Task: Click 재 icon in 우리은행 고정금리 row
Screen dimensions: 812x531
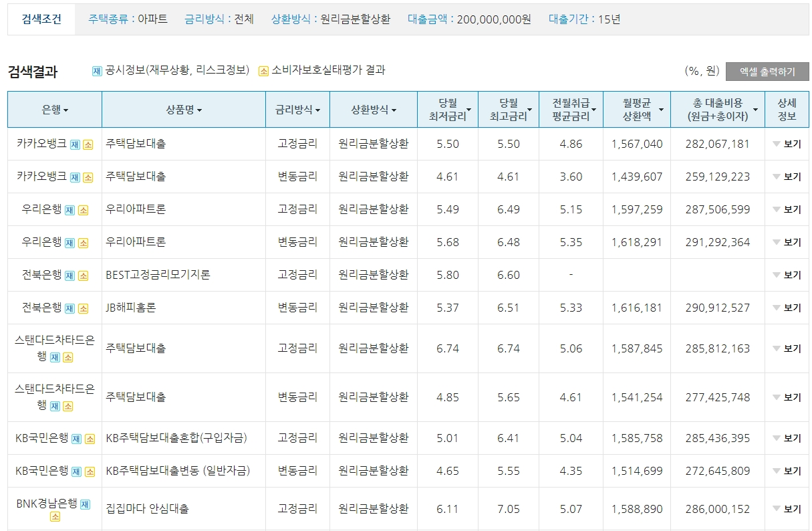Action: point(70,210)
